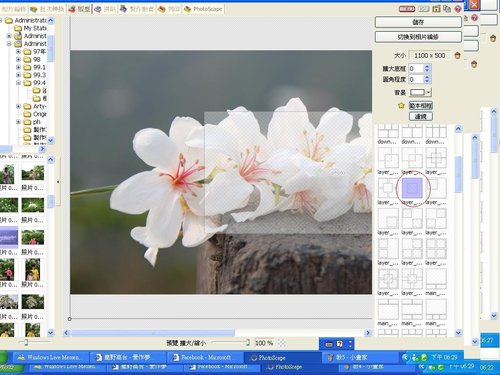This screenshot has height=375, width=500.
Task: Click the 切換到相片編修 button
Action: point(418,37)
